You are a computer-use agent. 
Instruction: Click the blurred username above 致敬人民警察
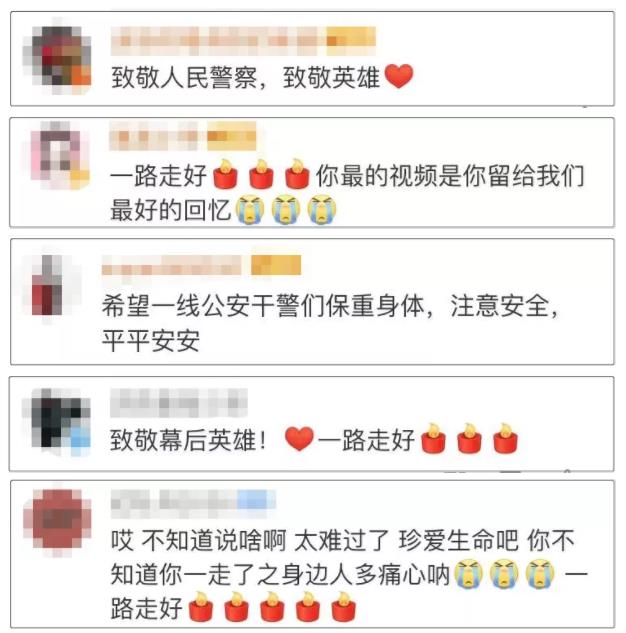coord(219,41)
